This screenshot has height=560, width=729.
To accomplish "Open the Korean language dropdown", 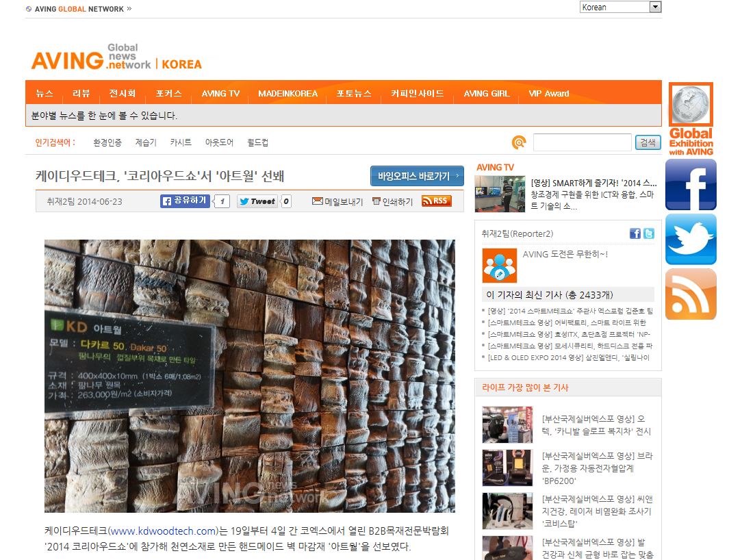I will tap(620, 8).
